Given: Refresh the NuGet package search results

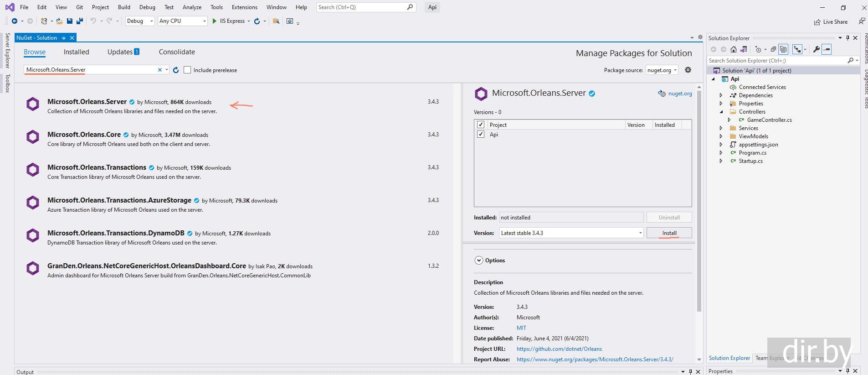Looking at the screenshot, I should (x=176, y=70).
